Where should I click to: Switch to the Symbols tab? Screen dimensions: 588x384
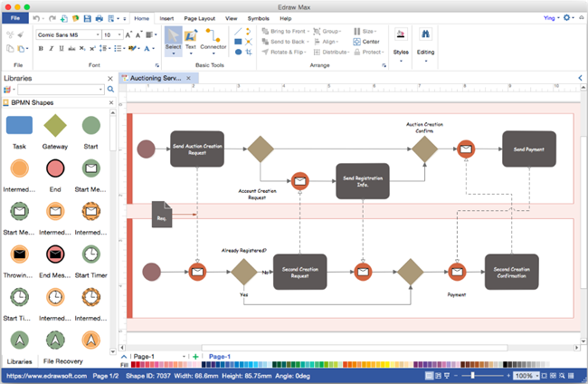[258, 18]
